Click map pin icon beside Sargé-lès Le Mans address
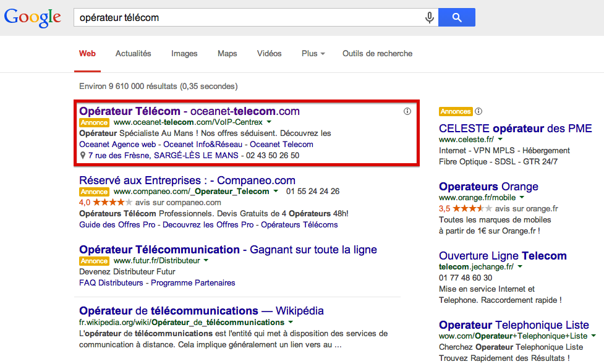The height and width of the screenshot is (364, 604). (x=82, y=155)
